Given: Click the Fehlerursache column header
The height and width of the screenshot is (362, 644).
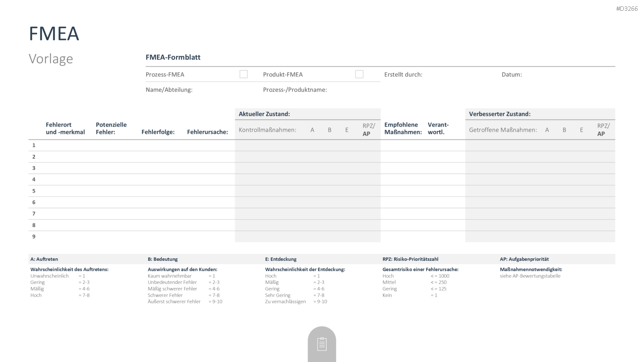Looking at the screenshot, I should pos(207,132).
